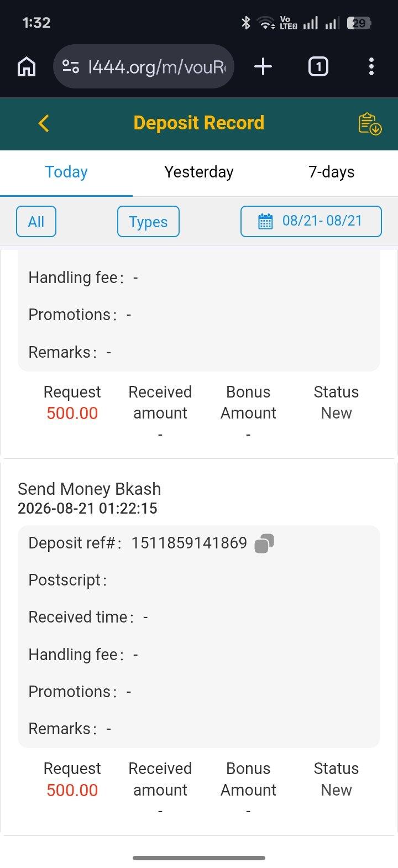
Task: Tap the l444.org URL address bar
Action: [144, 67]
